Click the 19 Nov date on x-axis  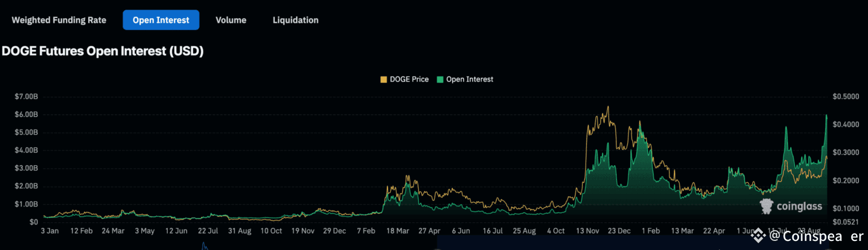tap(303, 231)
